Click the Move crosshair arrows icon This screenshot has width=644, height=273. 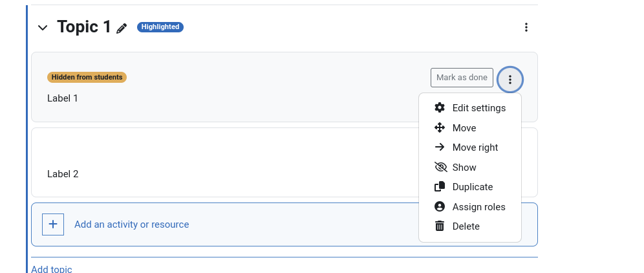pyautogui.click(x=440, y=127)
